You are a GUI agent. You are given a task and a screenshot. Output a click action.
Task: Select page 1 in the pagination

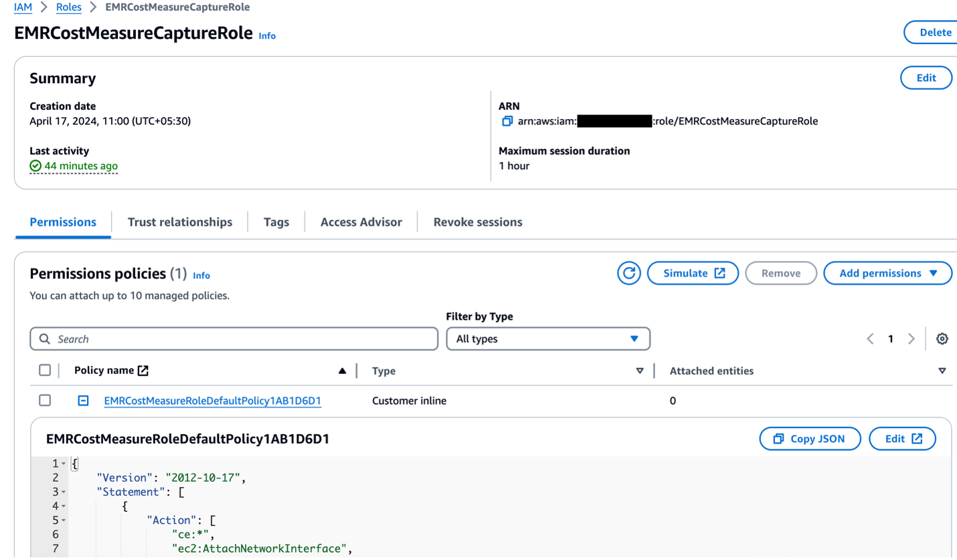click(891, 339)
